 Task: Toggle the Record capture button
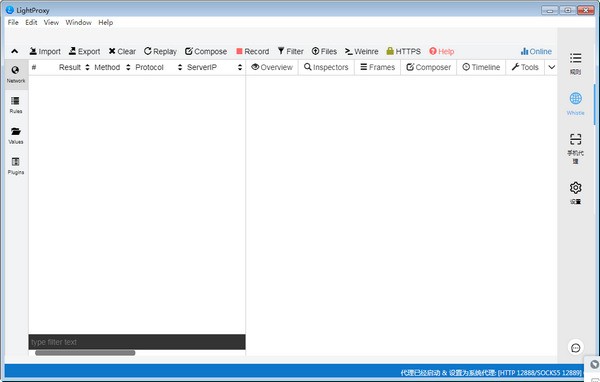tap(253, 51)
